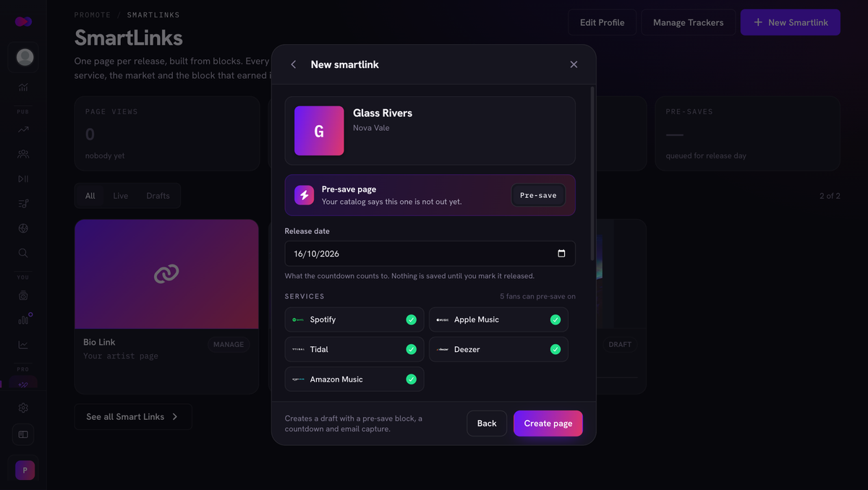Viewport: 868px width, 490px height.
Task: Click the Manage badge on Bio Link card
Action: [x=229, y=345]
